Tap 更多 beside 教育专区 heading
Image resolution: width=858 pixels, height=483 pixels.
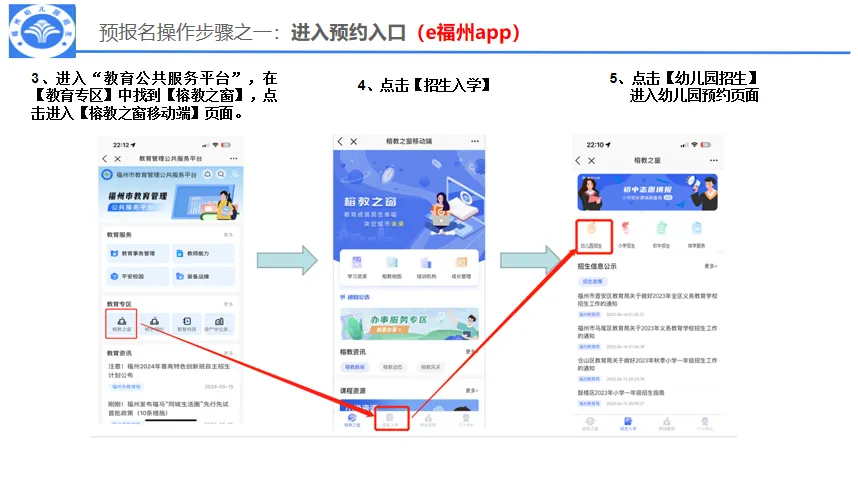click(228, 304)
